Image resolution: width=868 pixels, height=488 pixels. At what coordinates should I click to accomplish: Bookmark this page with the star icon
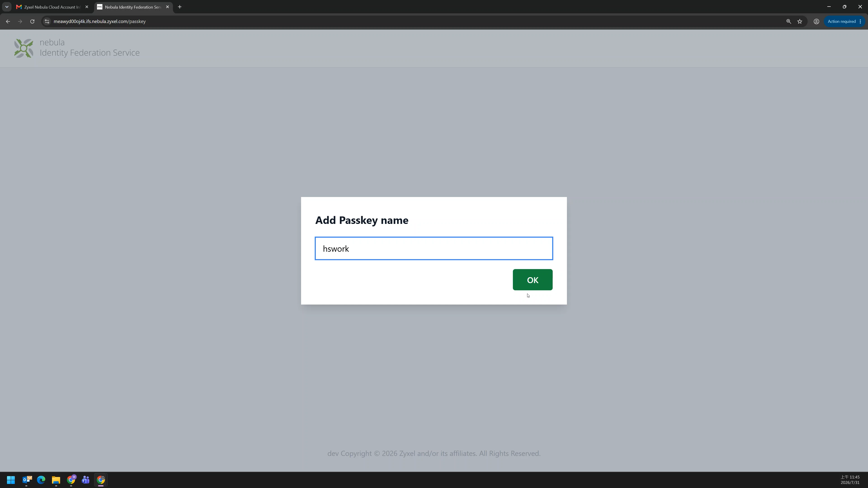pyautogui.click(x=800, y=21)
